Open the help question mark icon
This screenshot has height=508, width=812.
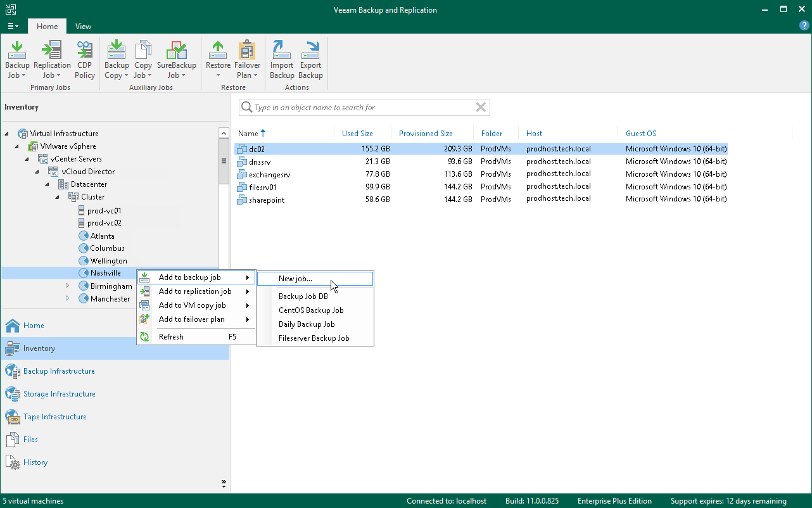click(x=804, y=26)
